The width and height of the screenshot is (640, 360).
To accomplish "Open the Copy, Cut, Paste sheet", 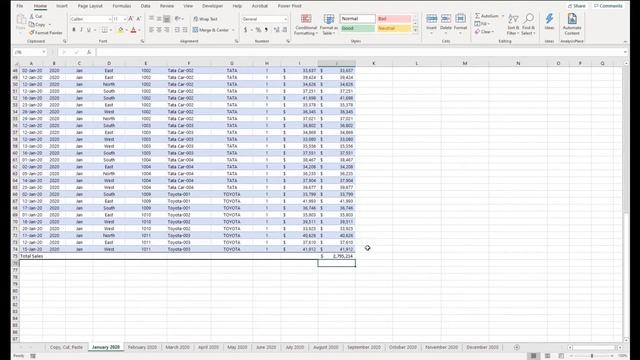I will pos(66,347).
